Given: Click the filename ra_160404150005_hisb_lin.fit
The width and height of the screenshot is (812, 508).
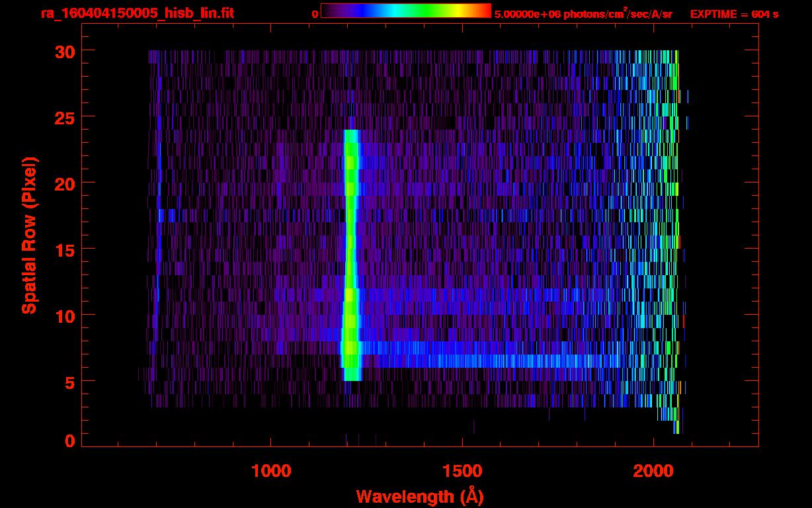Looking at the screenshot, I should [137, 13].
